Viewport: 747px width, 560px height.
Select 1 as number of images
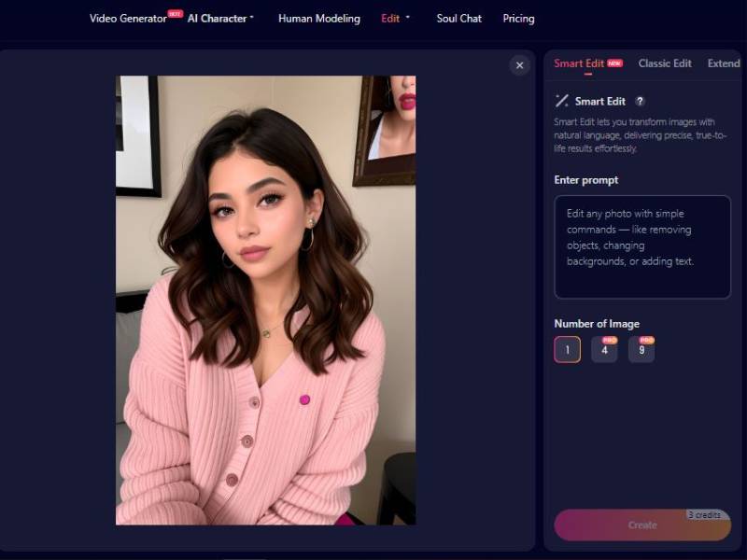point(567,348)
